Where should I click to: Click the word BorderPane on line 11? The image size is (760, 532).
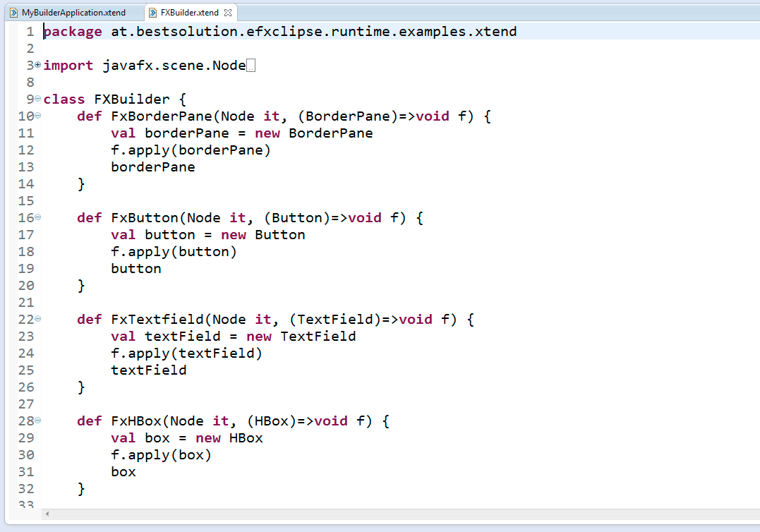(330, 133)
